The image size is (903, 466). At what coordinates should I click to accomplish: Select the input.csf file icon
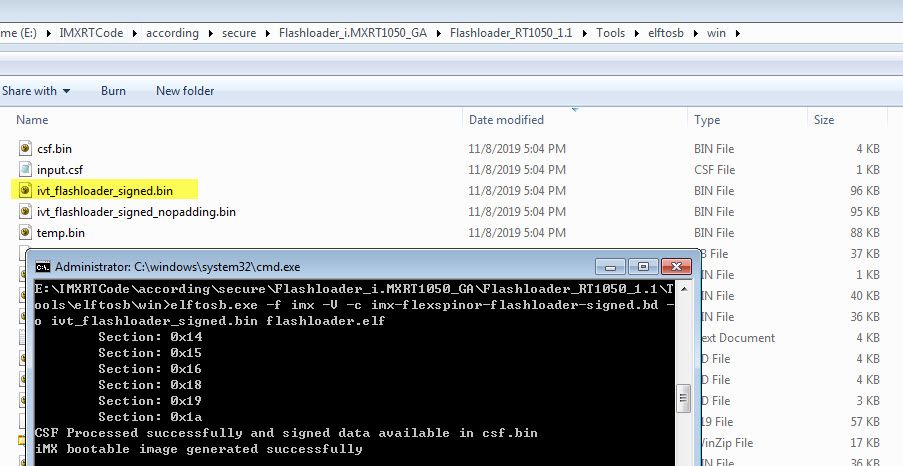click(x=25, y=169)
